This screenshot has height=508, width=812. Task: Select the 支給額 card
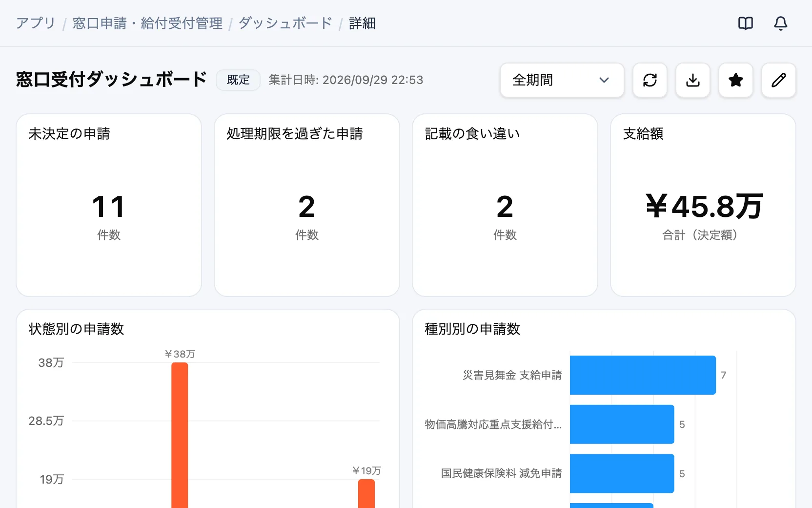point(703,205)
